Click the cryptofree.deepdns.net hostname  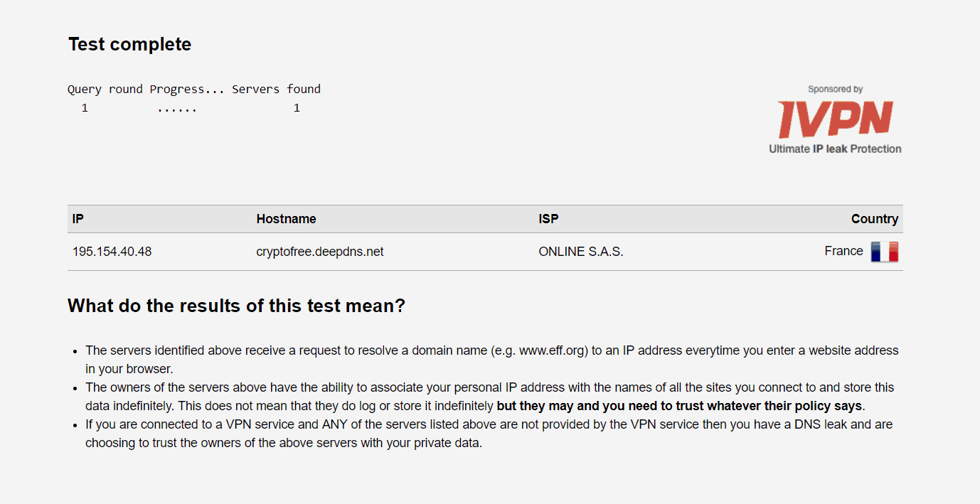[320, 252]
